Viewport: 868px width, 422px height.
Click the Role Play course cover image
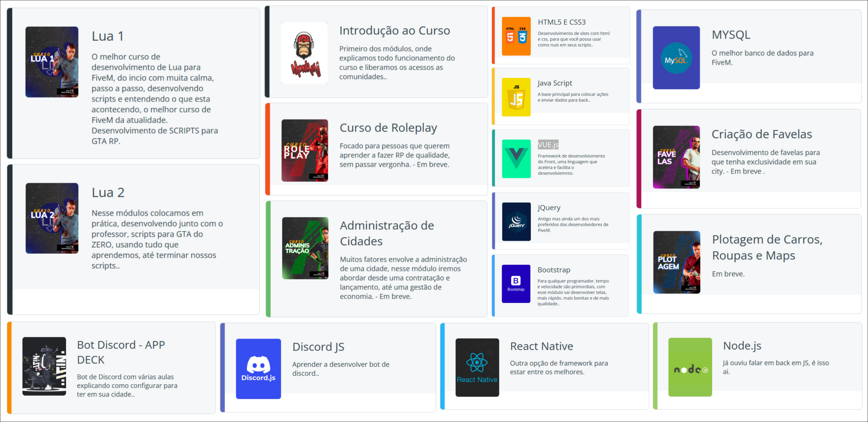(x=305, y=150)
